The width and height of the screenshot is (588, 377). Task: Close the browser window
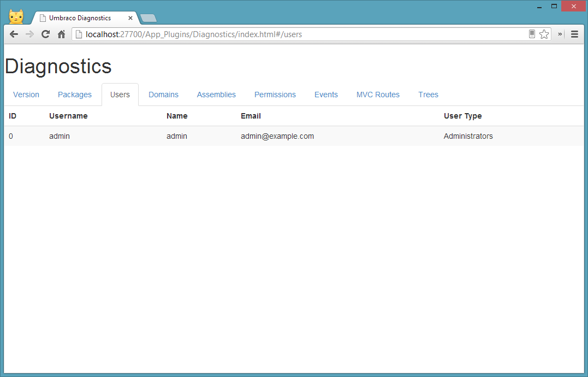[574, 6]
